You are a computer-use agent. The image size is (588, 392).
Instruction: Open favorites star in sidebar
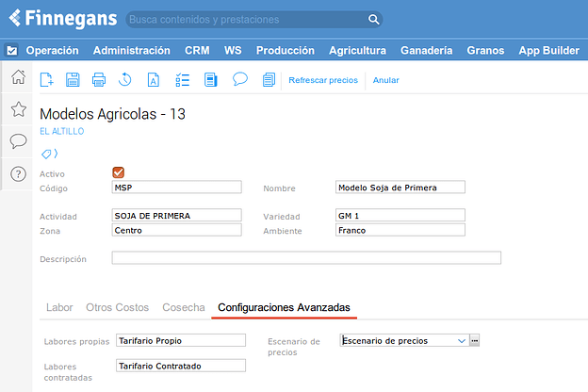(x=19, y=109)
